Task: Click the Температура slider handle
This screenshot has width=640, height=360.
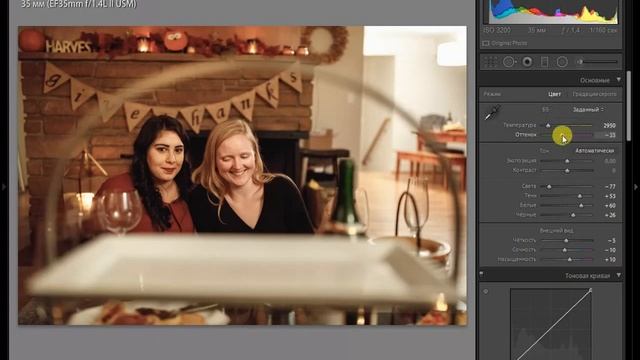Action: pyautogui.click(x=548, y=125)
